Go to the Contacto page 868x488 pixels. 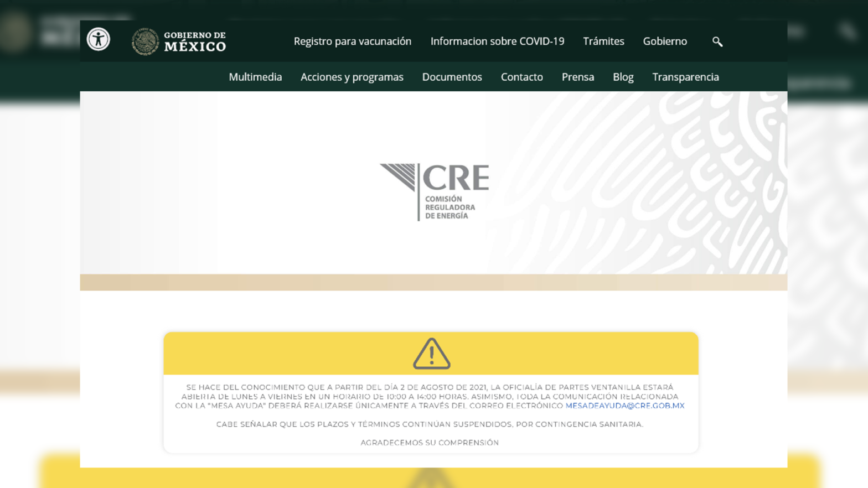[521, 77]
